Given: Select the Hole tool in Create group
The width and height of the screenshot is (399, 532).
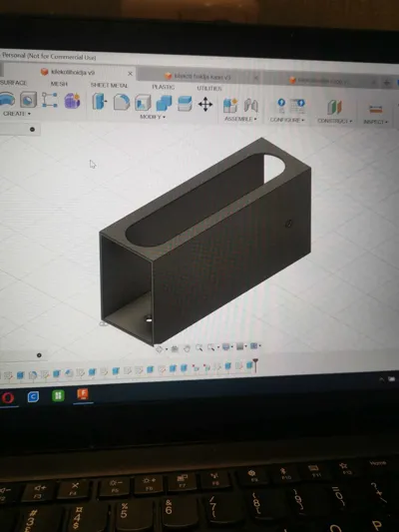Looking at the screenshot, I should pos(28,100).
